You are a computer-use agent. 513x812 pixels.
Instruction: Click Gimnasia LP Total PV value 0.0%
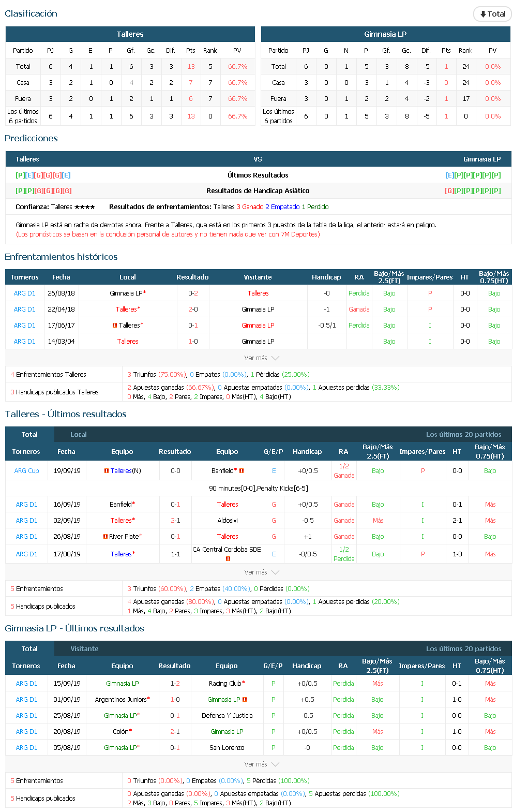point(493,67)
